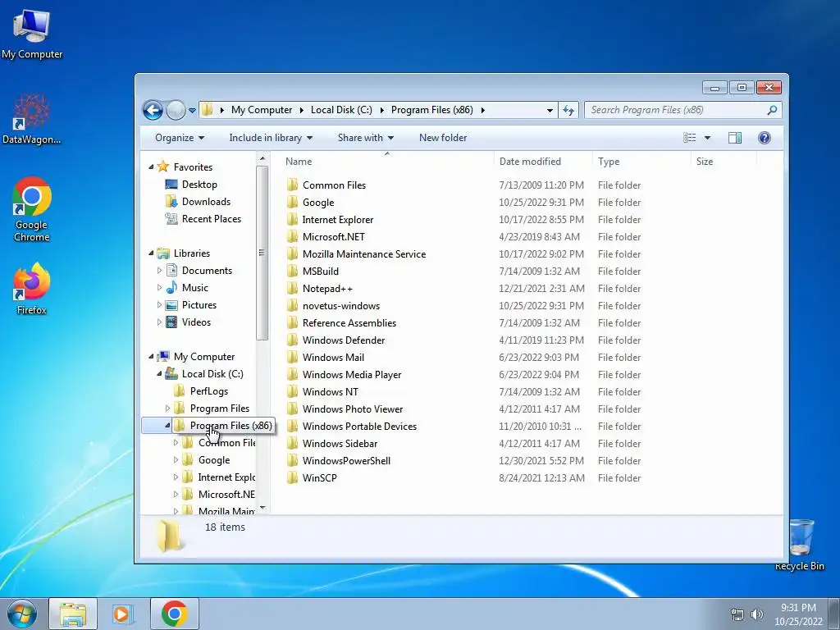This screenshot has width=840, height=630.
Task: Open address bar history dropdown arrow
Action: [550, 111]
